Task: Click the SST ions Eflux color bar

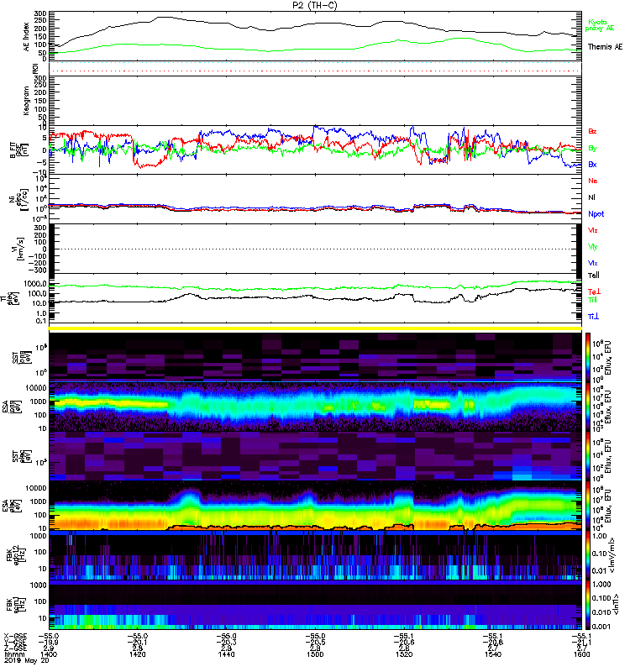Action: [588, 356]
